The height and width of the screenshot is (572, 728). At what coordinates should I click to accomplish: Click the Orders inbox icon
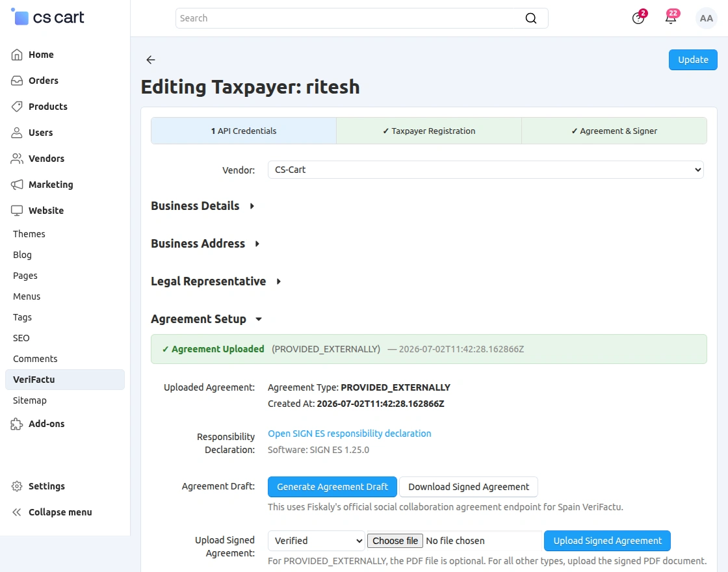pyautogui.click(x=17, y=81)
